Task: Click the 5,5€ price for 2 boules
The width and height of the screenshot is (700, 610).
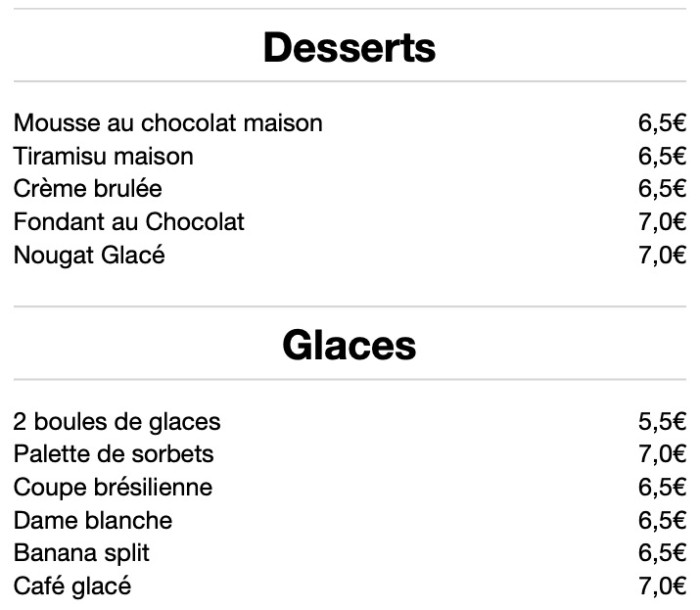Action: [x=662, y=421]
